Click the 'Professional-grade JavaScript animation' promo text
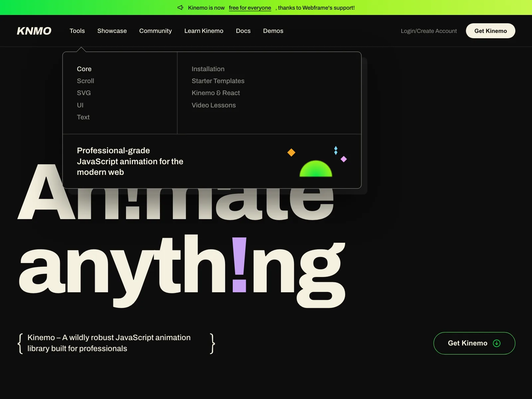The image size is (532, 399). click(x=130, y=161)
